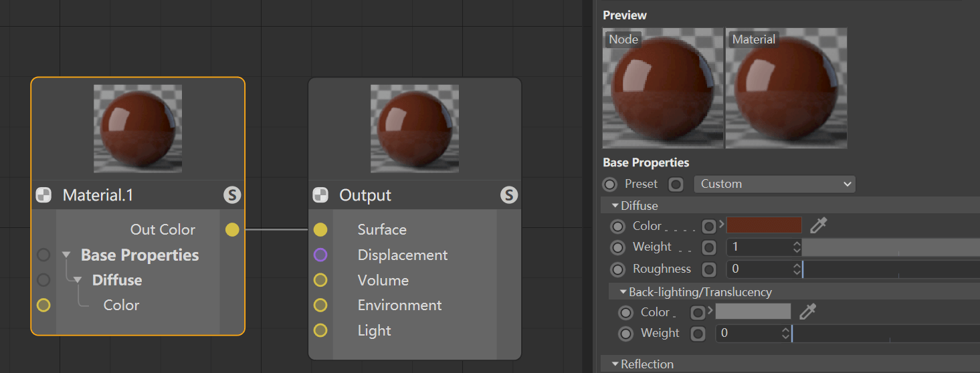Adjust the Back-lighting Weight stepper arrows

coord(786,333)
